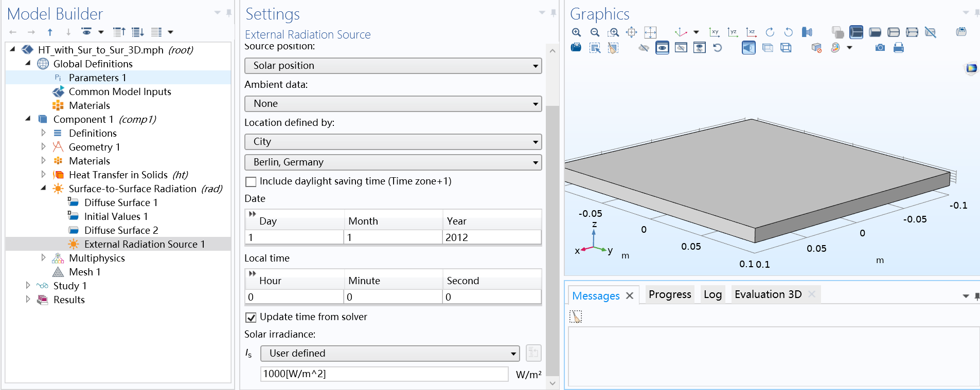This screenshot has height=390, width=980.
Task: Click the Print icon in Graphics toolbar
Action: pos(898,48)
